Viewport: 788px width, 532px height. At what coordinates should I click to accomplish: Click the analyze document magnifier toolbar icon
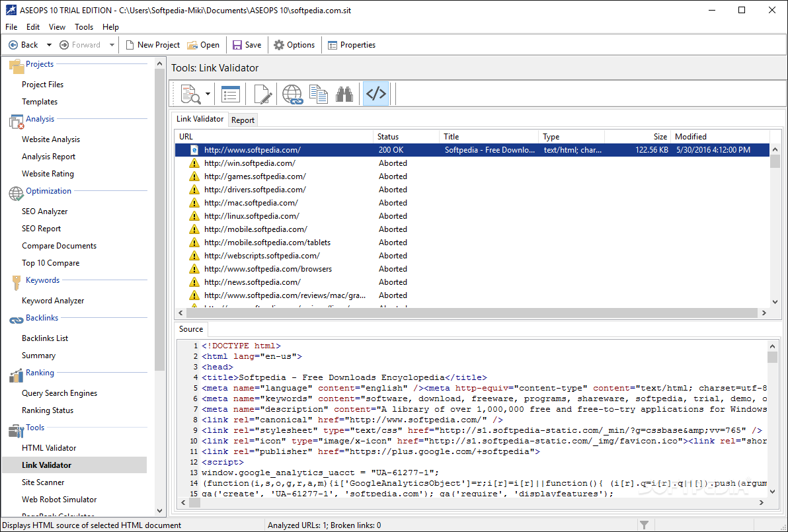point(190,94)
